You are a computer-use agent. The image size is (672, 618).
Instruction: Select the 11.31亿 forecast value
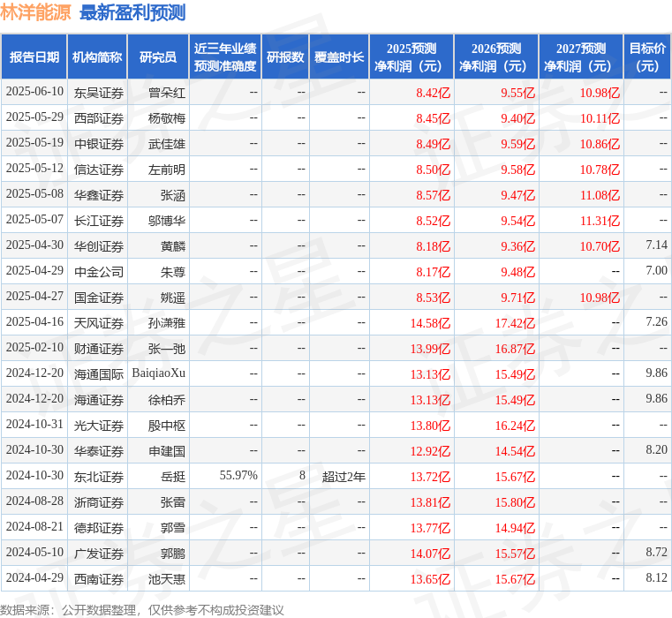point(600,221)
